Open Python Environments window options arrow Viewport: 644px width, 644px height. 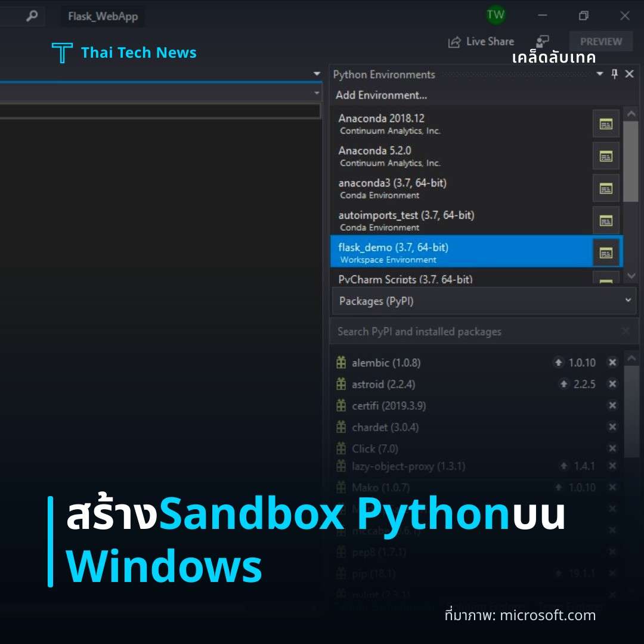click(600, 74)
